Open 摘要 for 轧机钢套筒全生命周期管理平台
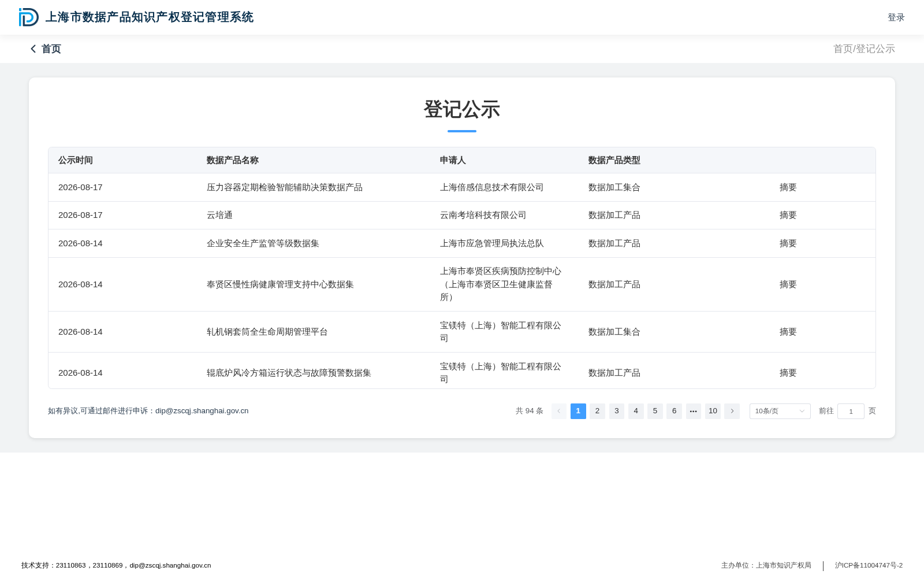 tap(788, 332)
